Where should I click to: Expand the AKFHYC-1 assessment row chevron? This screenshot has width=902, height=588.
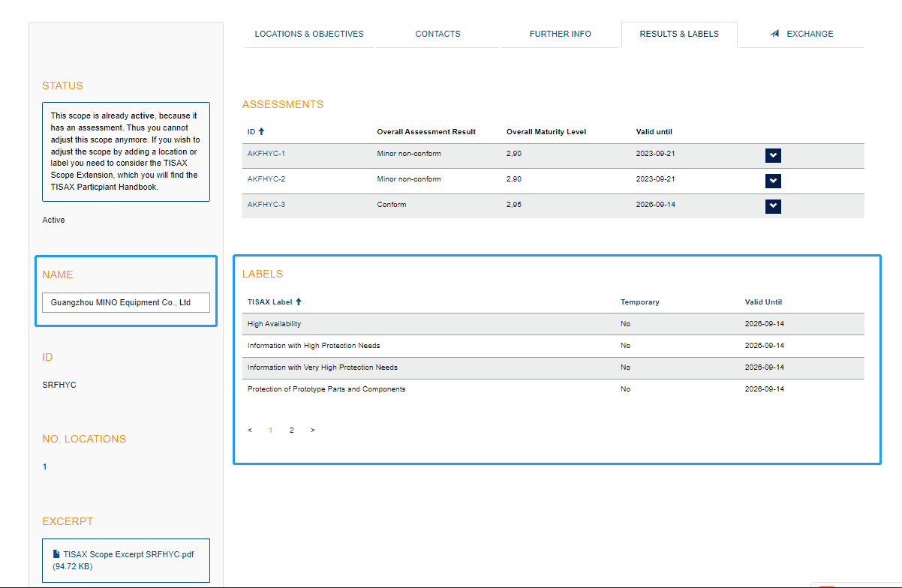tap(773, 155)
